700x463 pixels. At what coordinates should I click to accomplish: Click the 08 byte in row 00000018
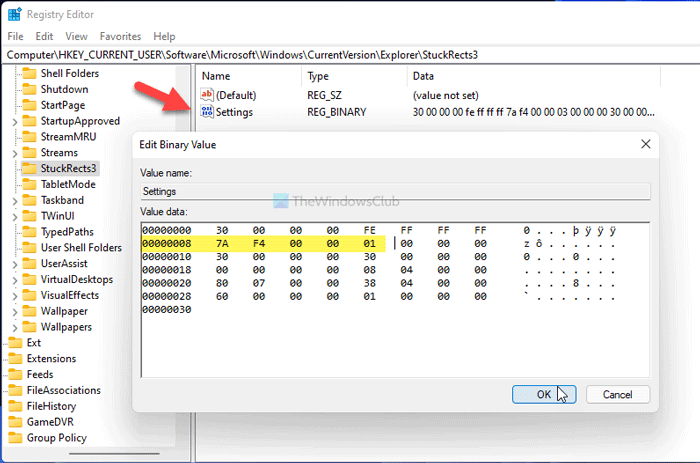[370, 270]
